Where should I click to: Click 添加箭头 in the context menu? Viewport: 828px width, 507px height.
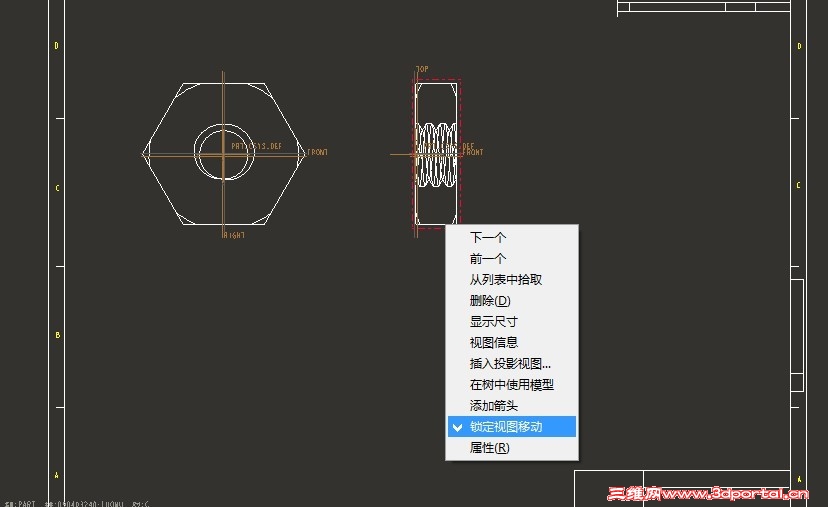click(512, 406)
